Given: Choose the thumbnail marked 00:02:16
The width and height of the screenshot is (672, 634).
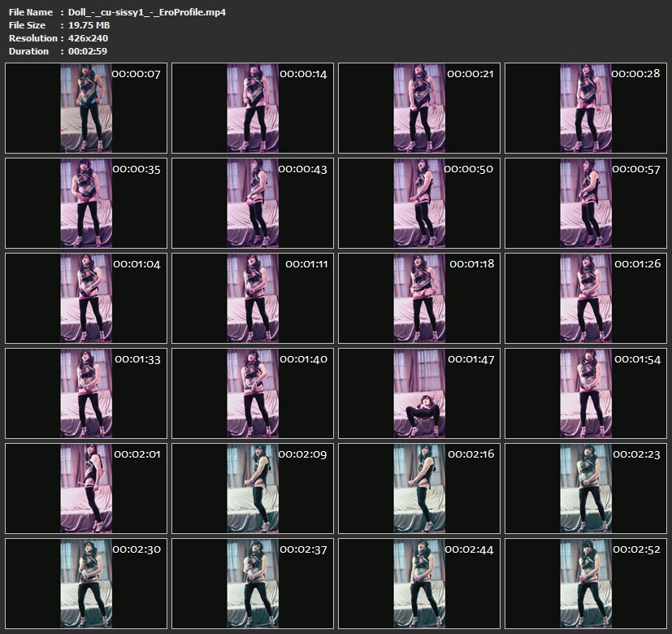Looking at the screenshot, I should click(419, 488).
